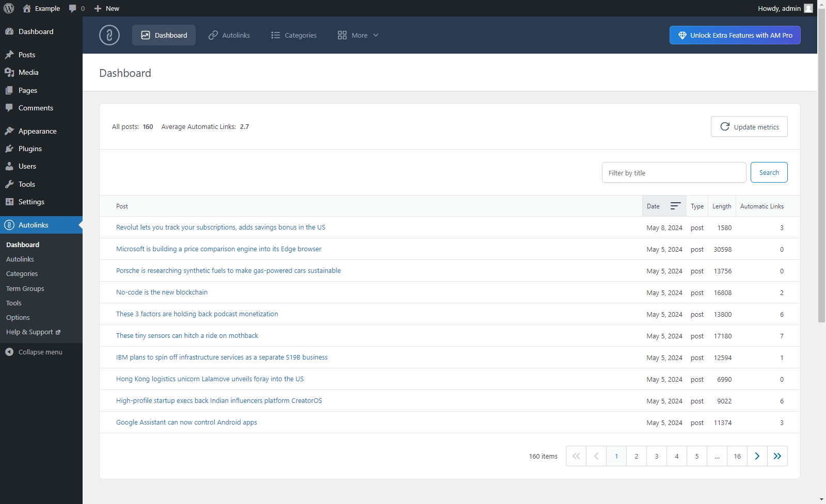This screenshot has height=504, width=826.
Task: Go to next page using chevron arrow
Action: coord(757,456)
